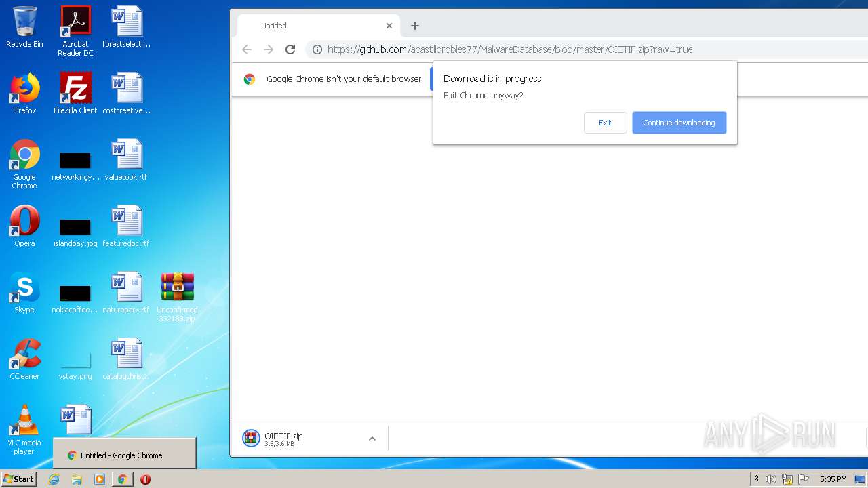Open the Recycle Bin desktop icon

tap(24, 27)
